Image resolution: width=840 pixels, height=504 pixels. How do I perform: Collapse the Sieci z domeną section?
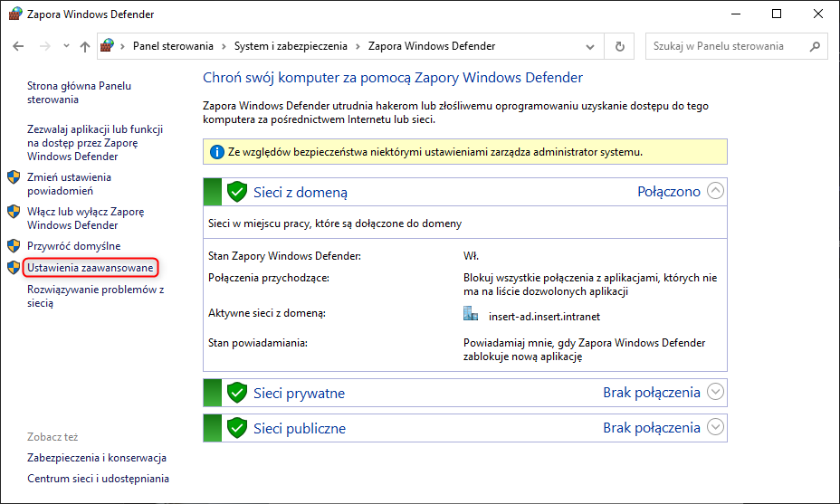[715, 191]
